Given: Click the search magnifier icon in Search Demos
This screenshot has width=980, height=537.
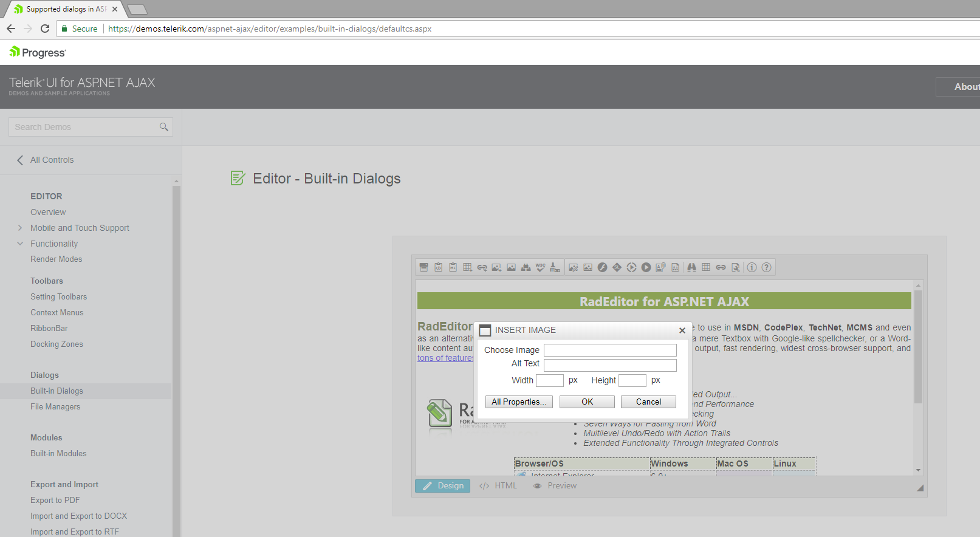Looking at the screenshot, I should [163, 127].
